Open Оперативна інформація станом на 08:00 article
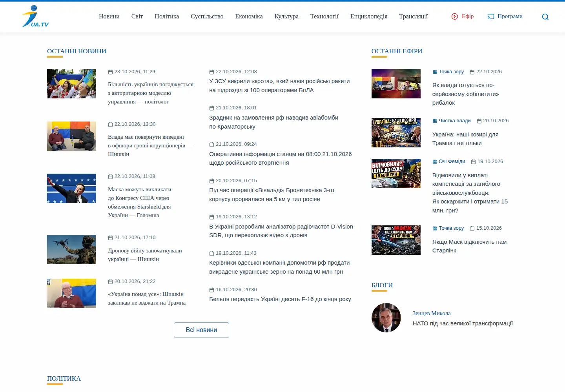 280,158
